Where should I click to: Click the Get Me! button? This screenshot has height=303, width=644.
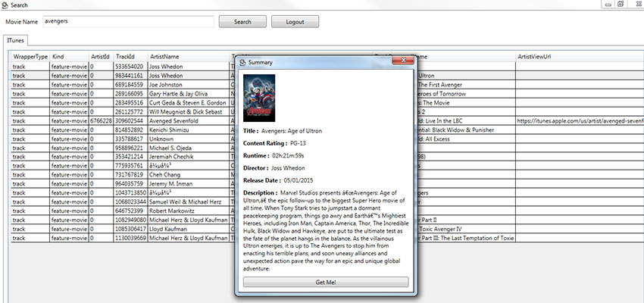[x=326, y=282]
